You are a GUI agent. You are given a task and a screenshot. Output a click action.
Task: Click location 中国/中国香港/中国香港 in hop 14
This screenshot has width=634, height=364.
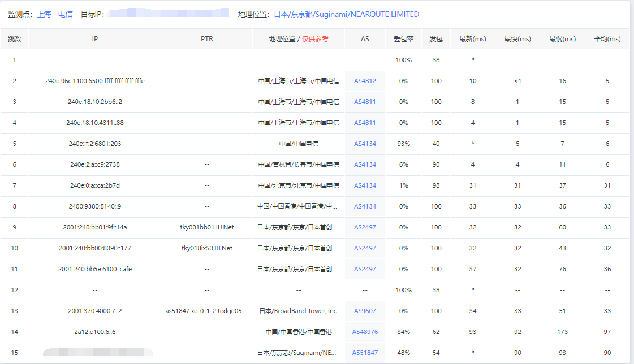299,332
